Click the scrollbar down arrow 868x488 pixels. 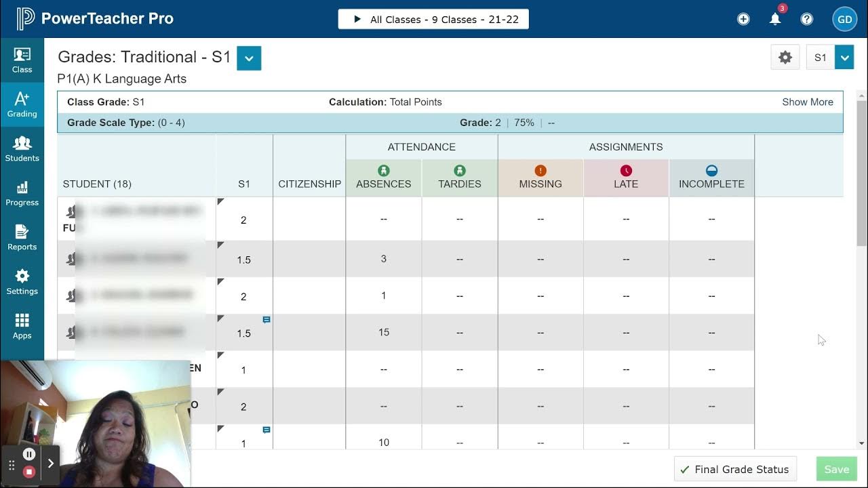pyautogui.click(x=862, y=444)
